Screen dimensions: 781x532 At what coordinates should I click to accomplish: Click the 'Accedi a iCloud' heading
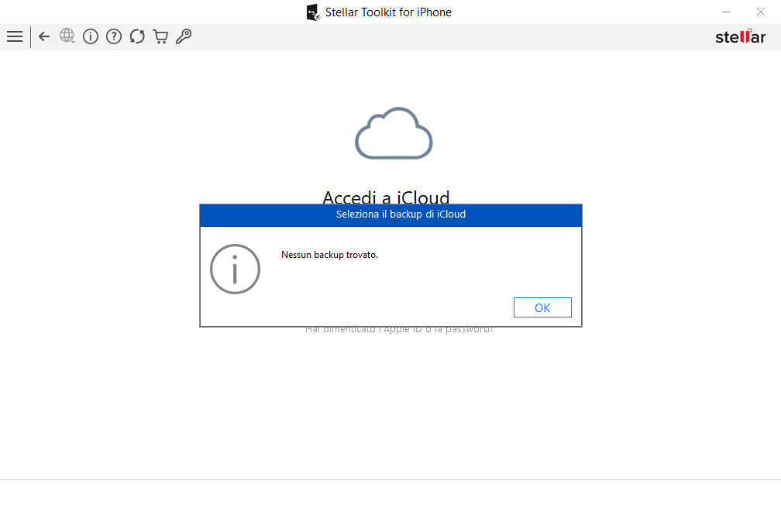pos(386,197)
